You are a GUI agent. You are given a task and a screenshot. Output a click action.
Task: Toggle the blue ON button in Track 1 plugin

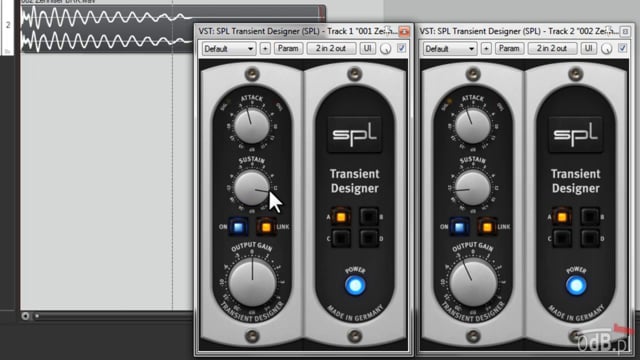click(238, 227)
